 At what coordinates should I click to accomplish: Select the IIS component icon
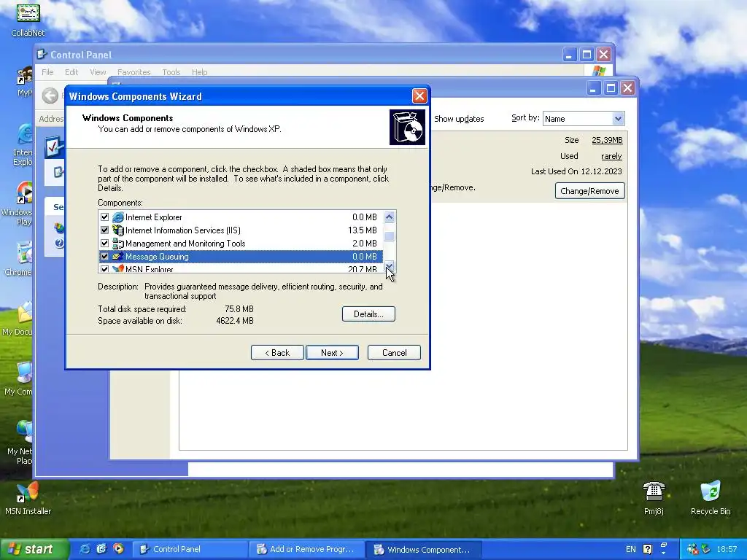117,230
